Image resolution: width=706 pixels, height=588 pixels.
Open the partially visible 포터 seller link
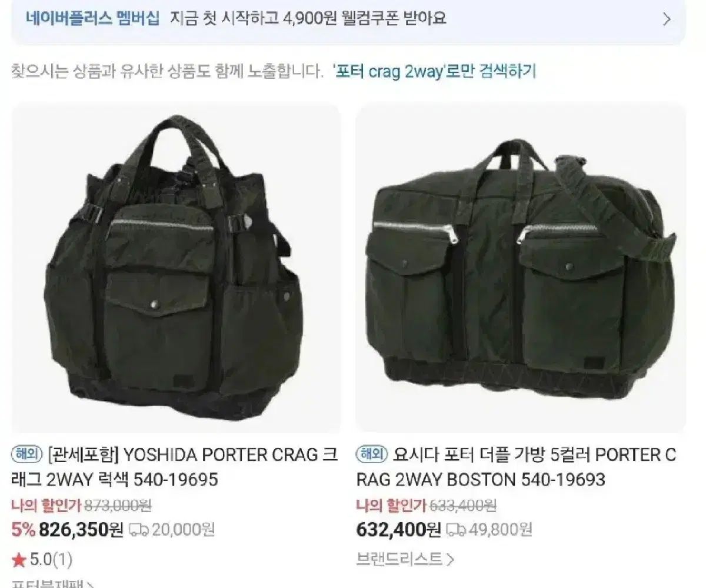53,583
